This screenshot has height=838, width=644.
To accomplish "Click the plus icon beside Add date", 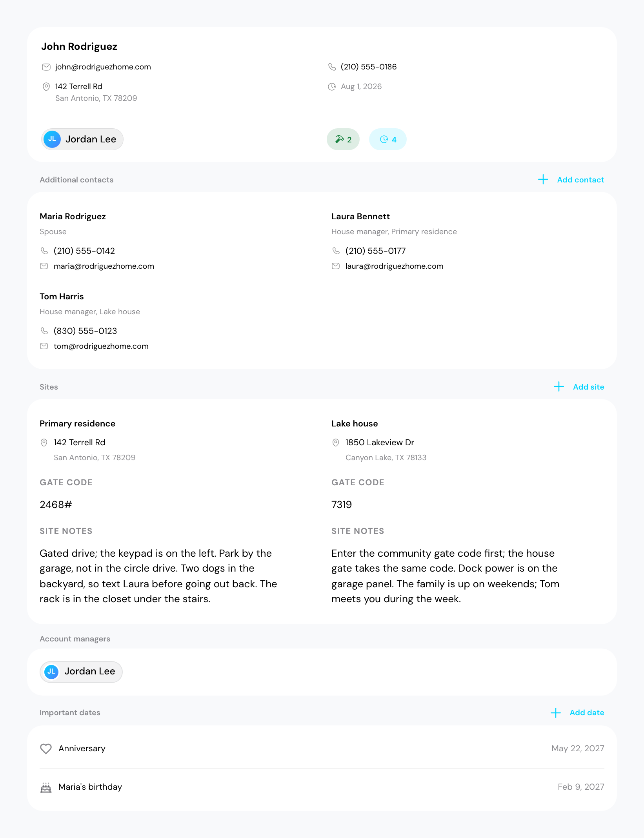I will 555,713.
